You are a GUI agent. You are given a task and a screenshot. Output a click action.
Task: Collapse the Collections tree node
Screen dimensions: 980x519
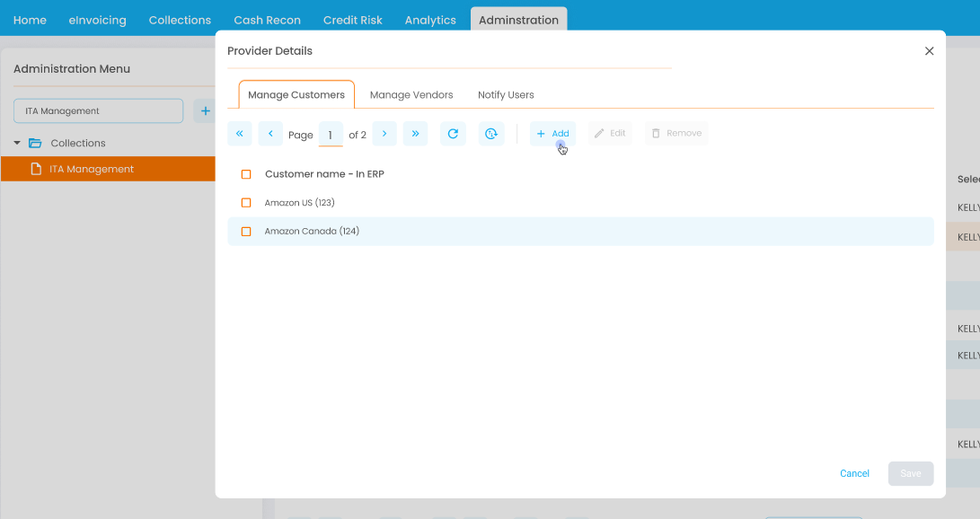[x=17, y=143]
